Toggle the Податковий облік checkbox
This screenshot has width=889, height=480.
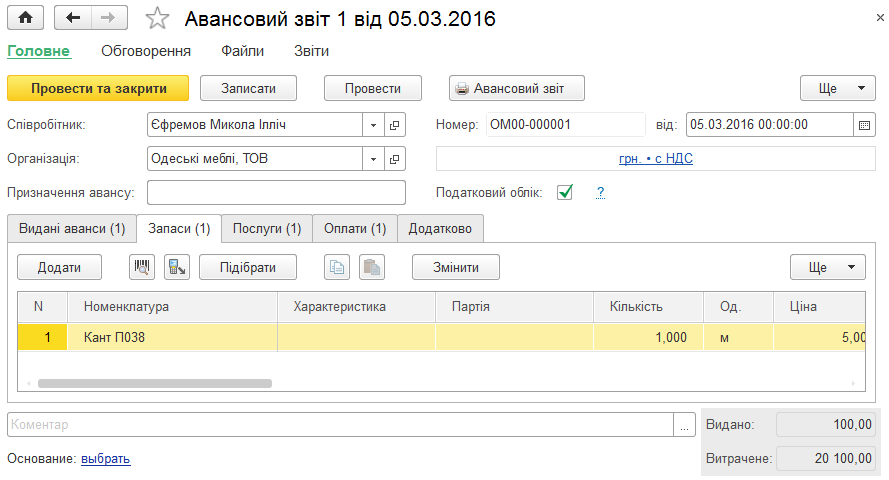[565, 192]
